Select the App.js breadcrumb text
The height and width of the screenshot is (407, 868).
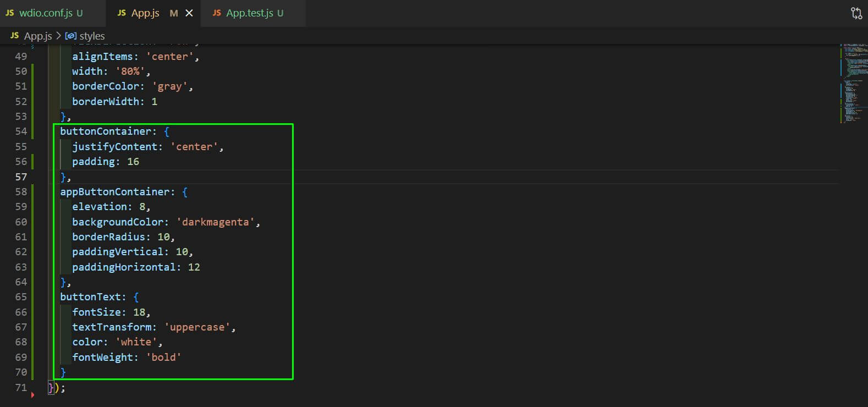pos(38,36)
